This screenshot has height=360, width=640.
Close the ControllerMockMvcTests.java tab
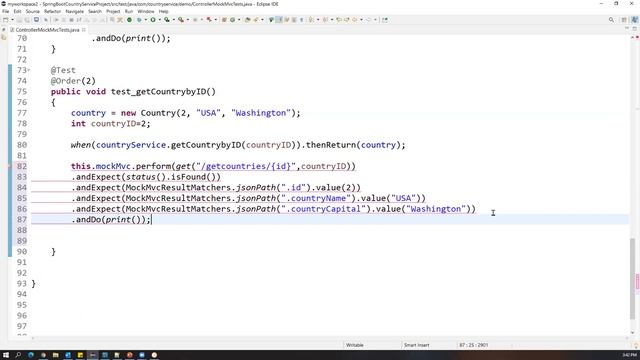(x=84, y=30)
